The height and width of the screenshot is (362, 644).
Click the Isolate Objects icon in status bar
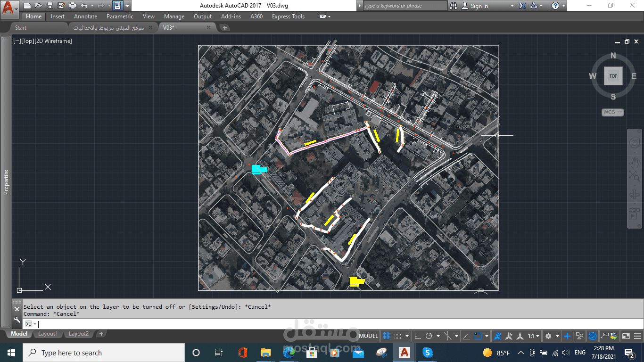580,336
